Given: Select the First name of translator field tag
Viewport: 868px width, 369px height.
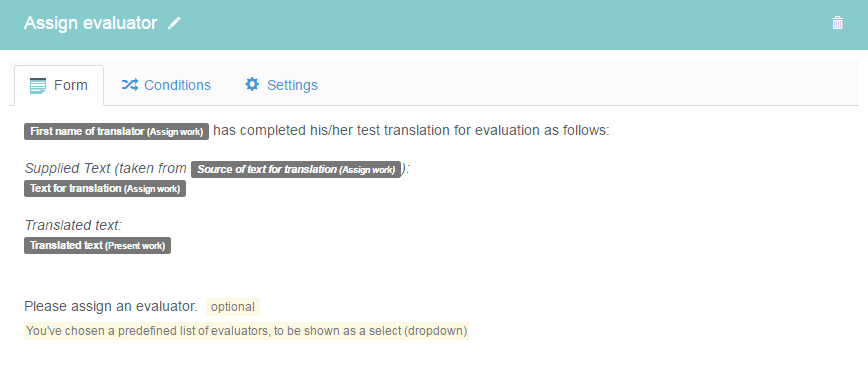Looking at the screenshot, I should (116, 132).
